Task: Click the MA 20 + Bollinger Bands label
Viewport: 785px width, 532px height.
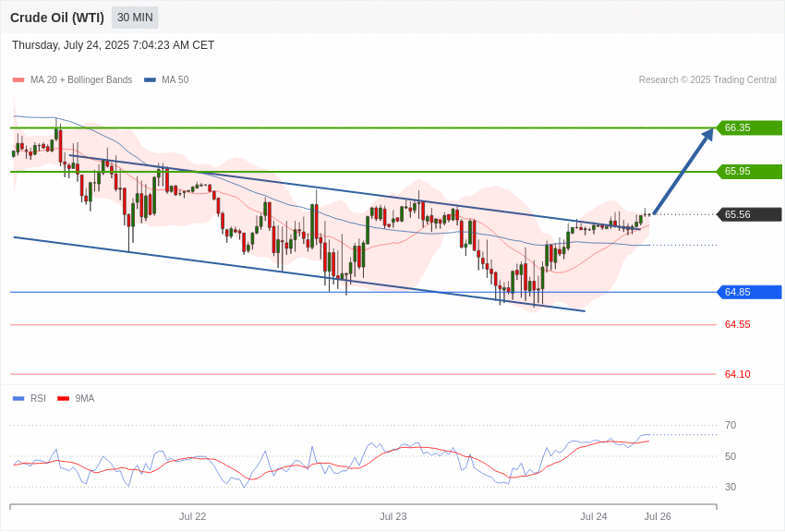Action: (81, 79)
